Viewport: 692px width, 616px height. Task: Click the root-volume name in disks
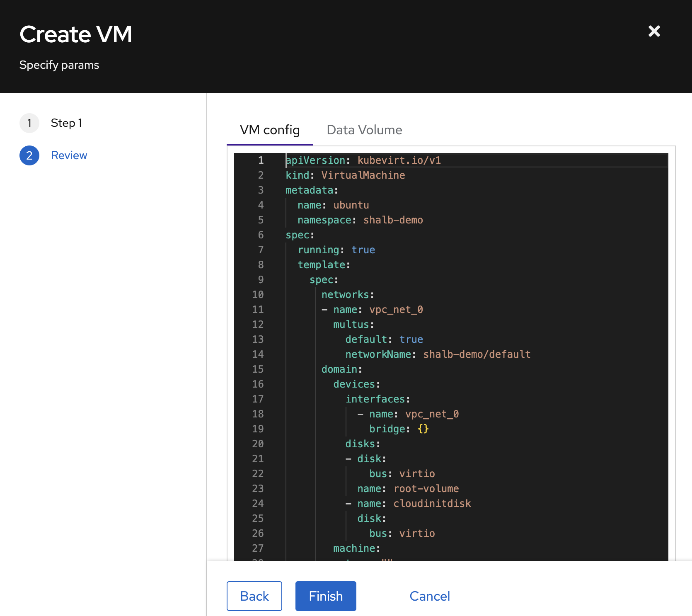coord(426,489)
